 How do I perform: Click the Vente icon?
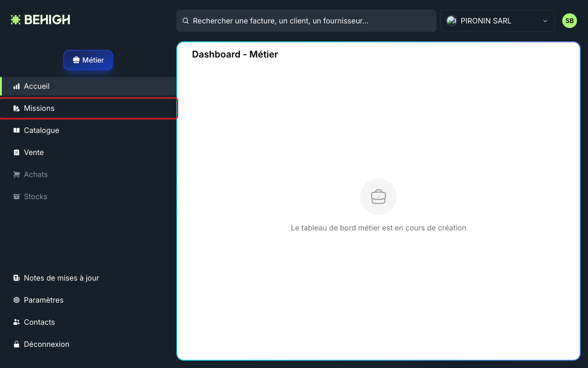click(17, 152)
